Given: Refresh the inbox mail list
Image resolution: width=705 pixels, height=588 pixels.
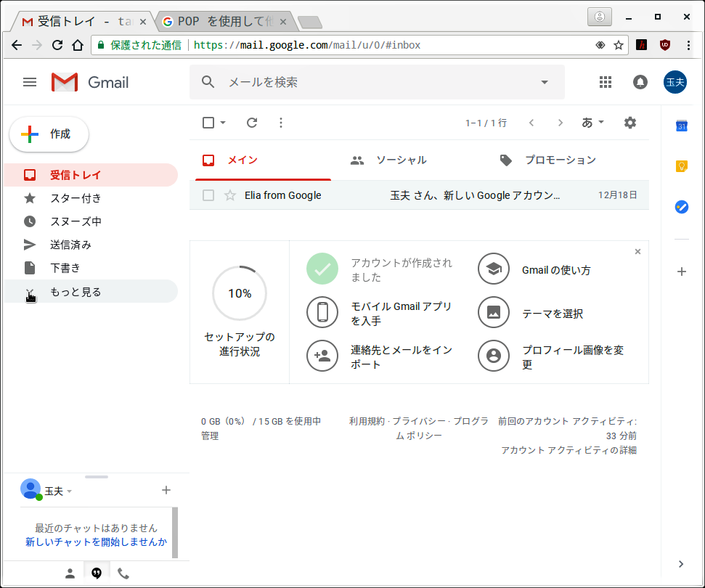Looking at the screenshot, I should (x=252, y=123).
